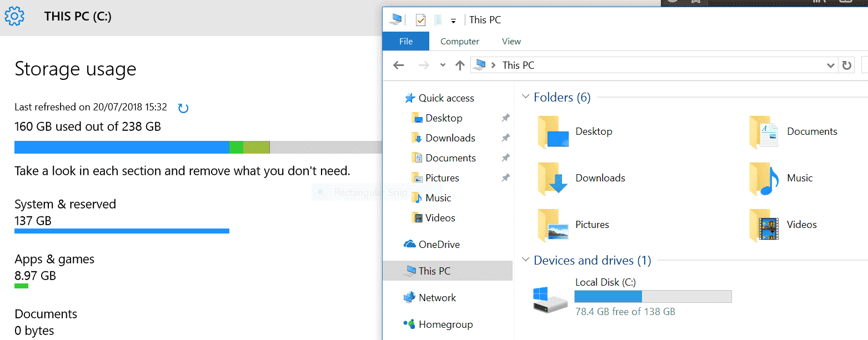Collapse the Folders (6) group
Viewport: 868px width, 340px height.
526,97
